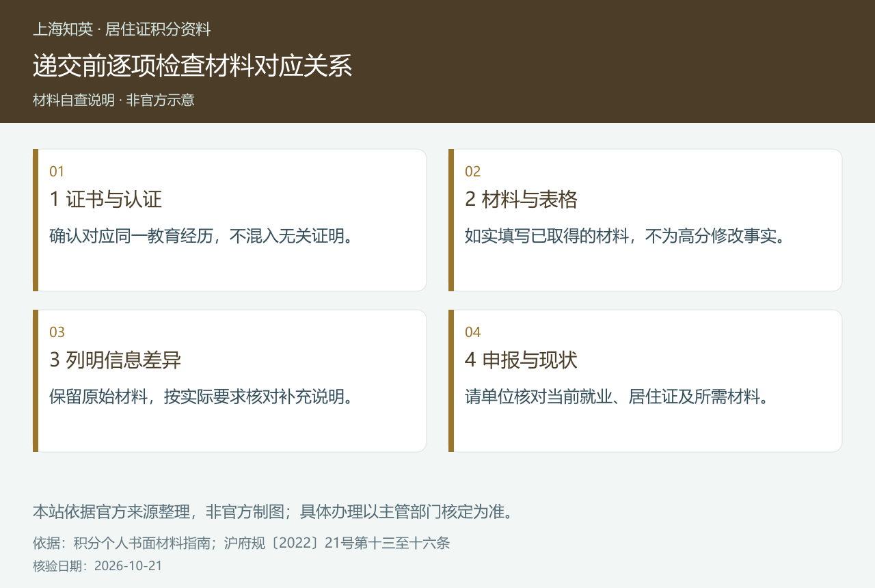Click the text 保留原始材料，按实际要求核对补充说明。
The height and width of the screenshot is (588, 875).
(x=202, y=397)
